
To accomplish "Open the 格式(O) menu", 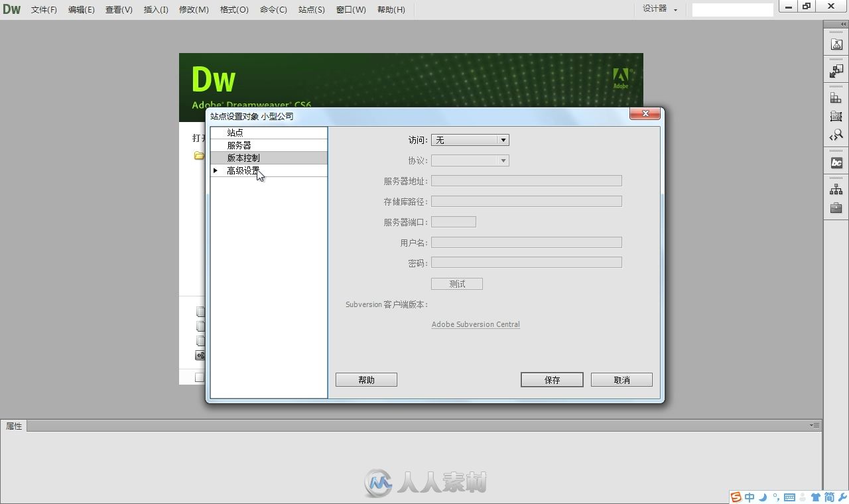I will pyautogui.click(x=234, y=10).
